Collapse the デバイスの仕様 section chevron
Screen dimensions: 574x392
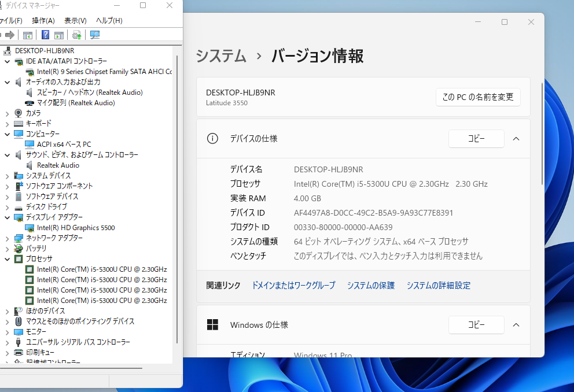(x=516, y=139)
